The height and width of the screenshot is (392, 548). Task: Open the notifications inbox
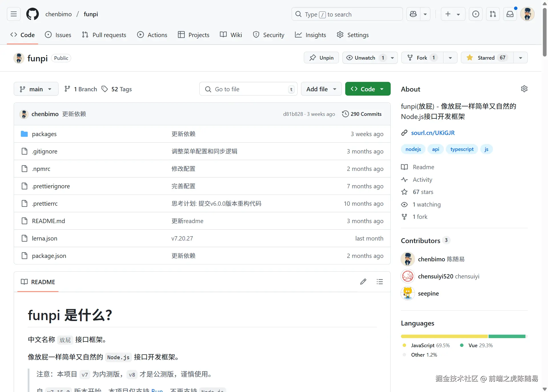tap(510, 14)
